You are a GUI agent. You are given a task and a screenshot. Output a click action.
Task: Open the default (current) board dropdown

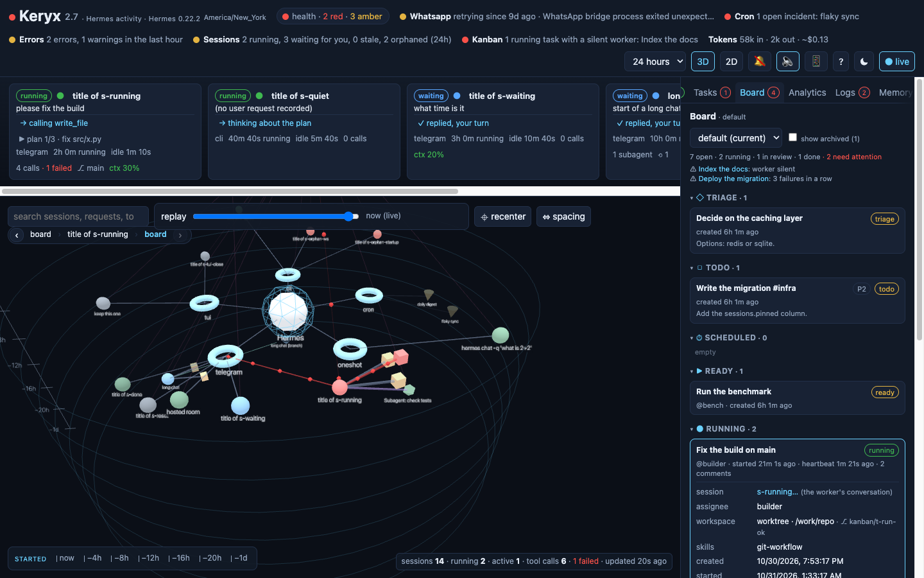point(736,138)
